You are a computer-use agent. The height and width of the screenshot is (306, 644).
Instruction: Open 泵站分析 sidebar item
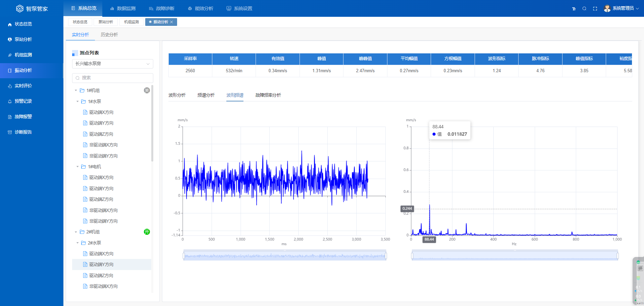click(23, 39)
